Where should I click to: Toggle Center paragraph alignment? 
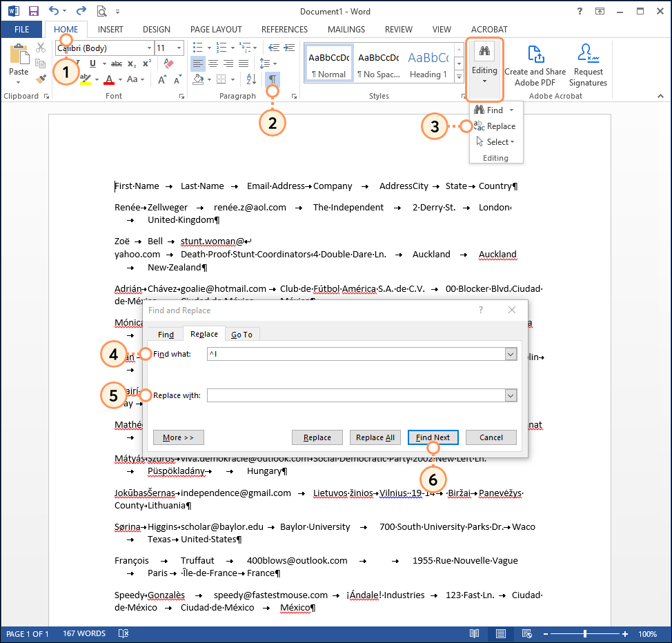[213, 63]
